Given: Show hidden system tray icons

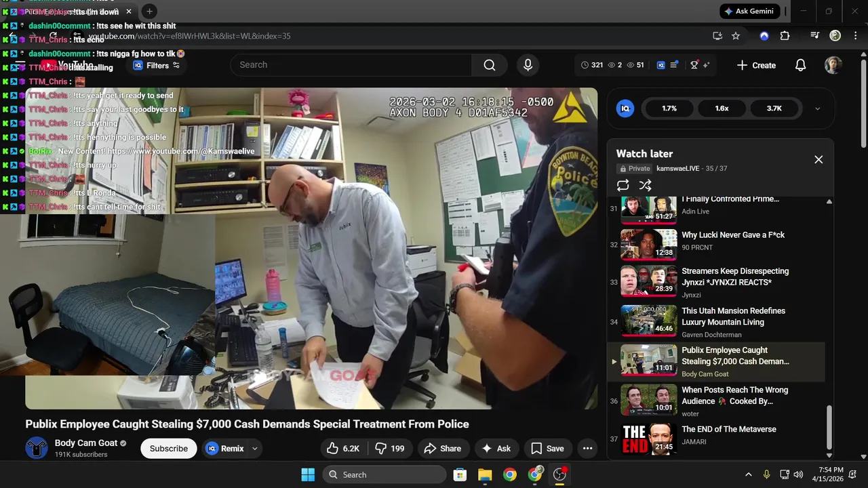Looking at the screenshot, I should click(748, 474).
